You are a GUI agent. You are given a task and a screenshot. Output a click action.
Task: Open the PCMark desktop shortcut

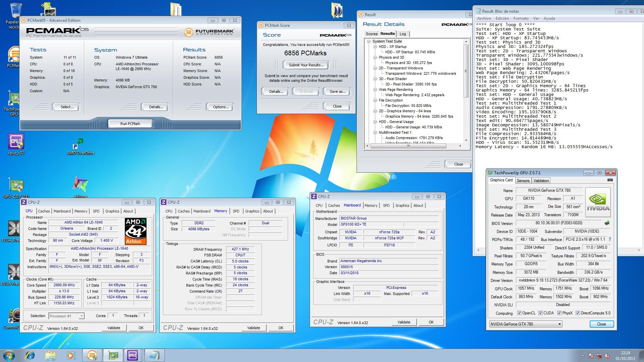tap(13, 57)
